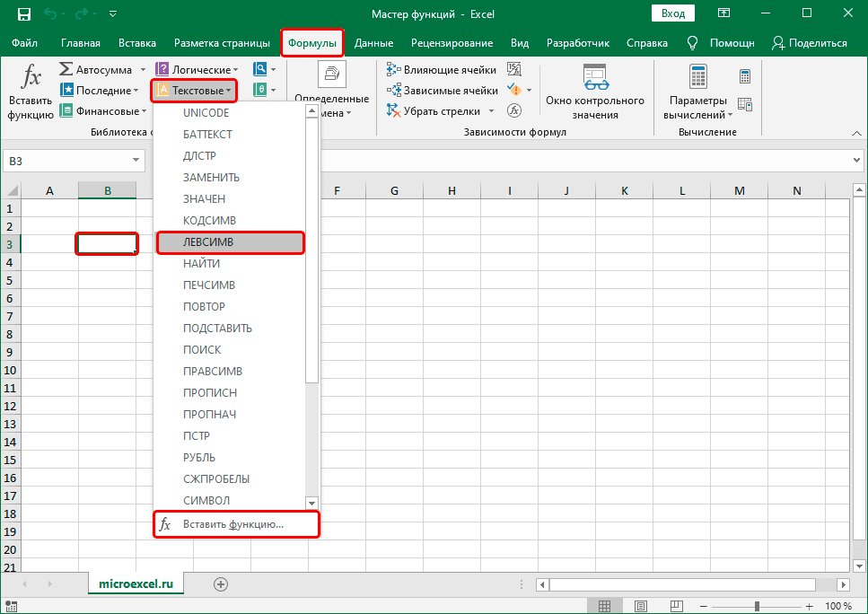
Task: Click the Calculate Sheet icon
Action: [744, 104]
